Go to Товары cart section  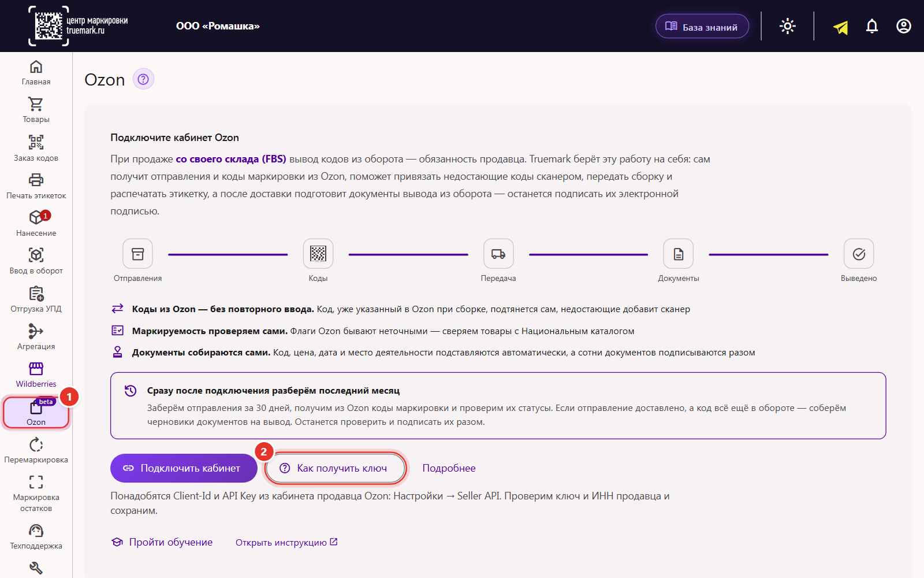tap(36, 110)
